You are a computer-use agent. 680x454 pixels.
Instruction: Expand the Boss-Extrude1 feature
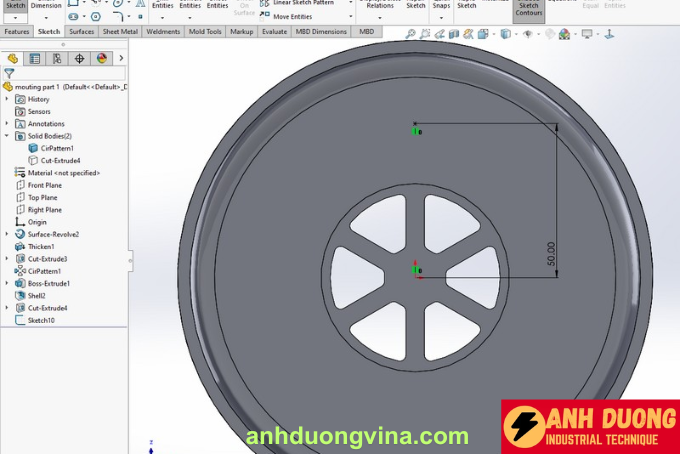[7, 284]
